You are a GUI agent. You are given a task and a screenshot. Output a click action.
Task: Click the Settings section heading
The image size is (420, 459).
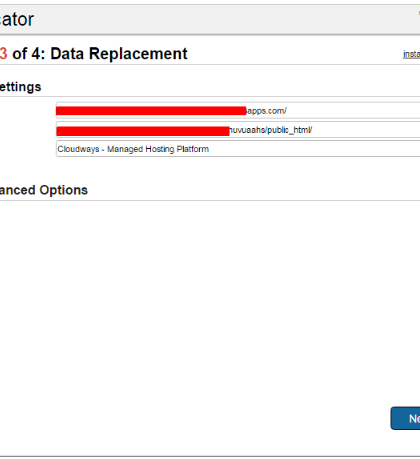pos(20,87)
